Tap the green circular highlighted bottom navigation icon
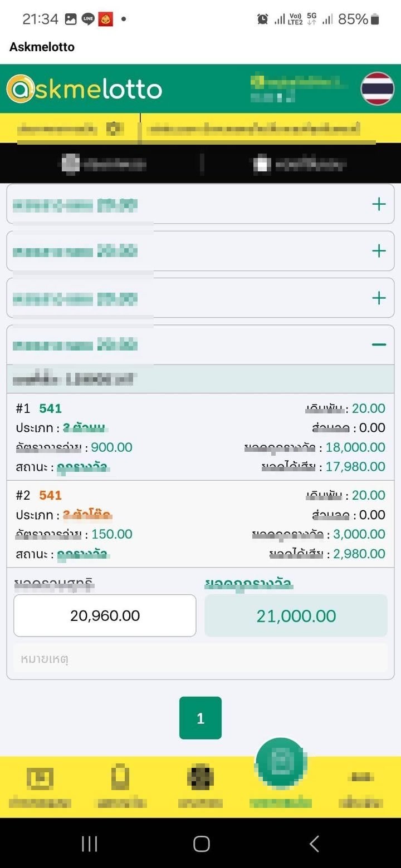The width and height of the screenshot is (401, 868). click(x=281, y=763)
